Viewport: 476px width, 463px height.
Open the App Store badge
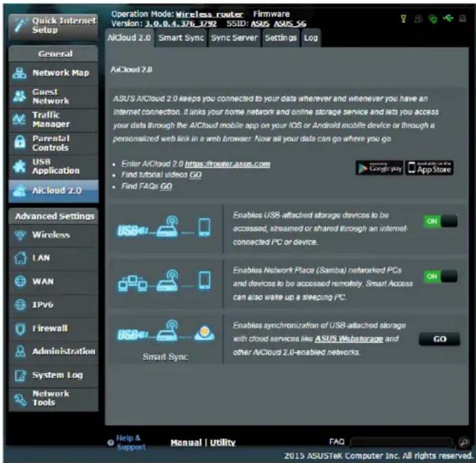click(430, 168)
